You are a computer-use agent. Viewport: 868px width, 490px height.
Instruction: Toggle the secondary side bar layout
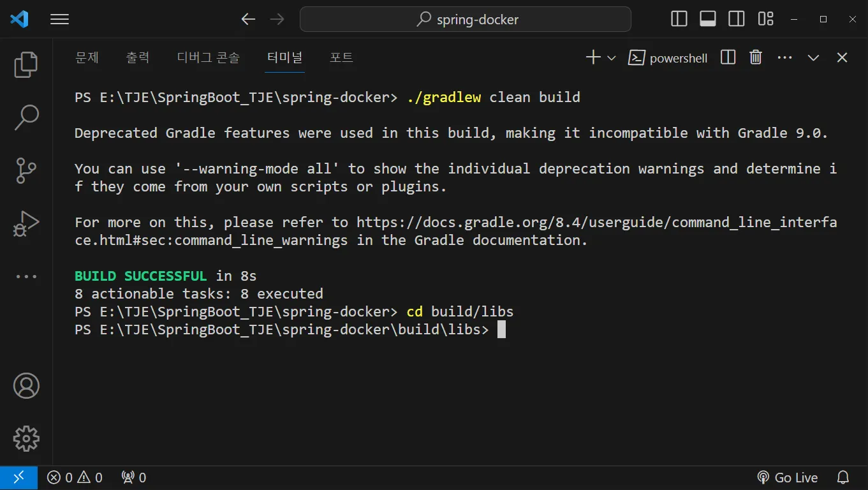coord(737,19)
